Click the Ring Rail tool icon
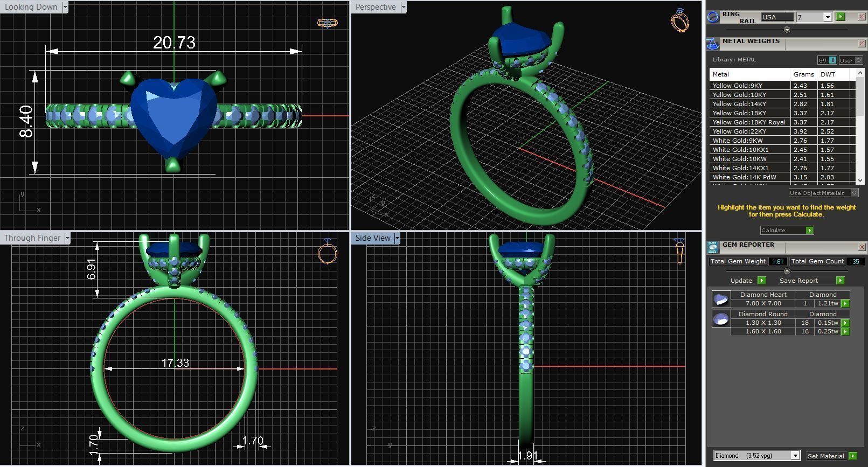868x467 pixels. point(713,17)
